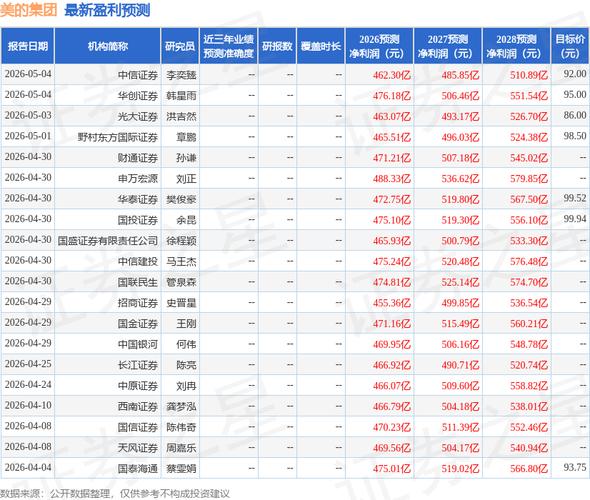Click the 455.36亿 net profit value

coord(392,303)
